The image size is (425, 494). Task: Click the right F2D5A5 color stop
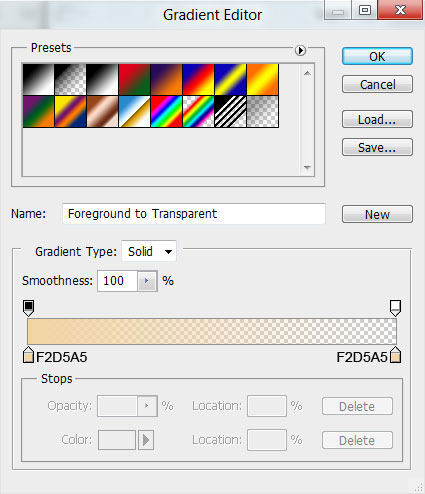[x=395, y=355]
